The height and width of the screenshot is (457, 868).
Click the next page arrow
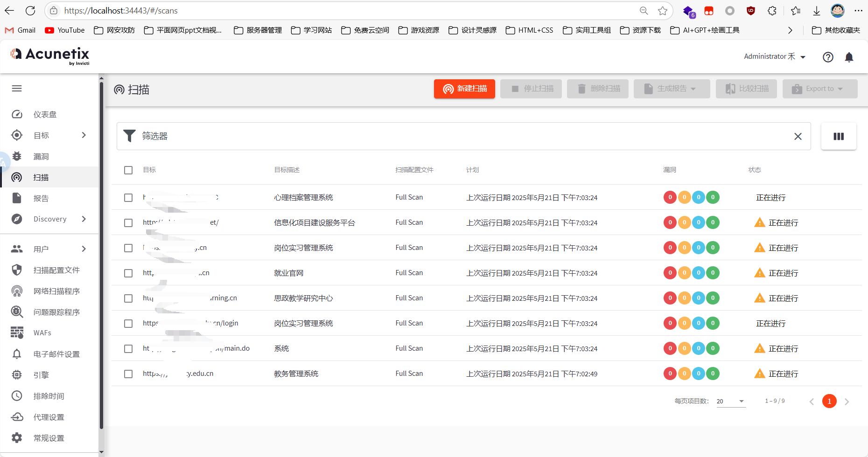[847, 402]
